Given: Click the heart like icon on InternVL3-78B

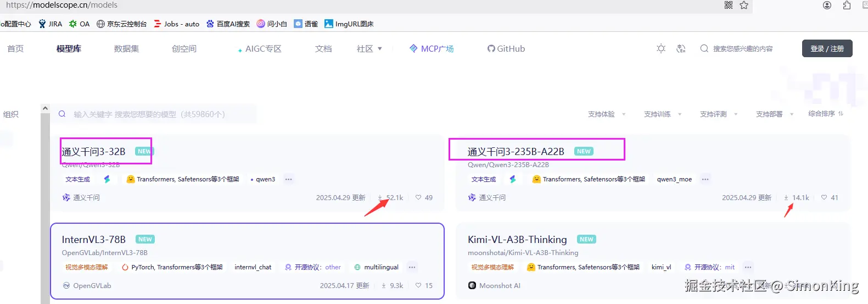Looking at the screenshot, I should [x=418, y=285].
